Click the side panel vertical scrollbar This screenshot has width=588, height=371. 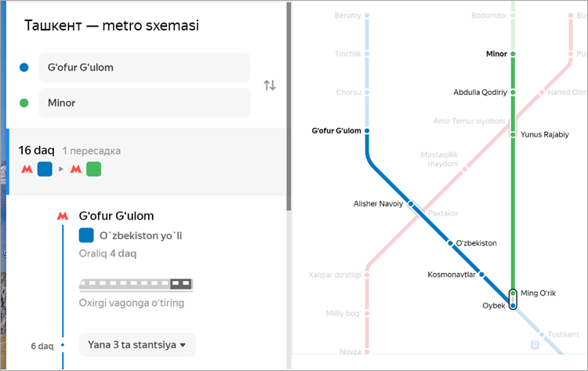(x=289, y=106)
